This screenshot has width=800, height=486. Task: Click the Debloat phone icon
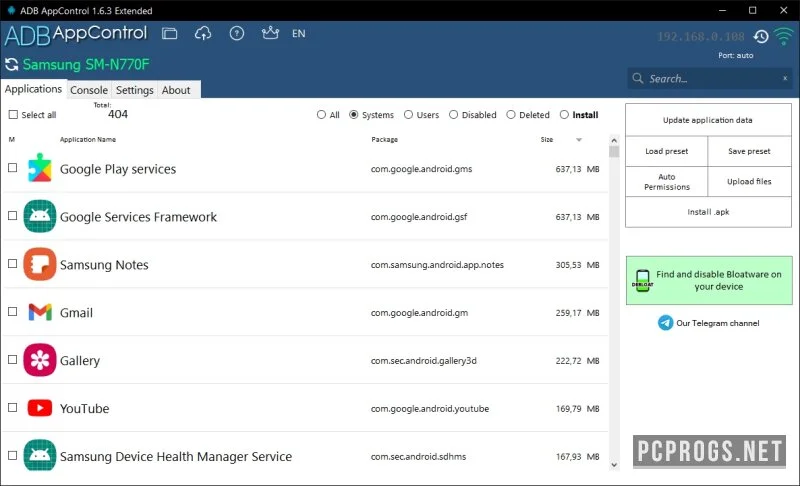point(643,280)
